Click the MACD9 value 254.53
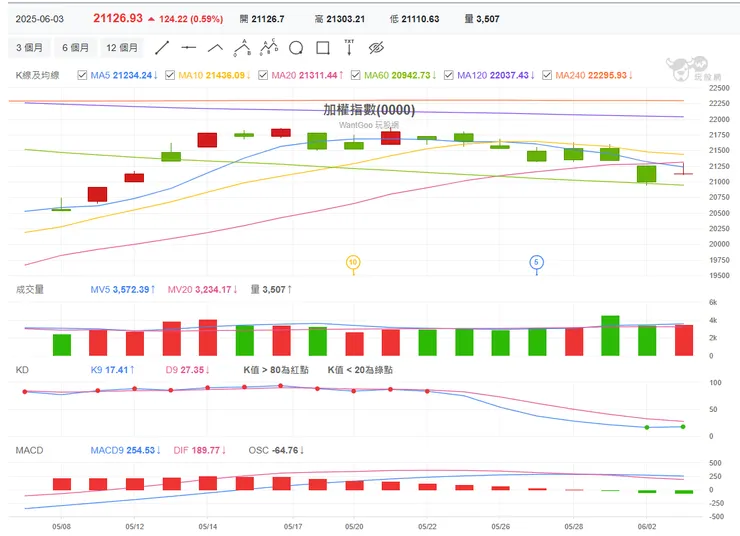The height and width of the screenshot is (536, 740). (140, 450)
